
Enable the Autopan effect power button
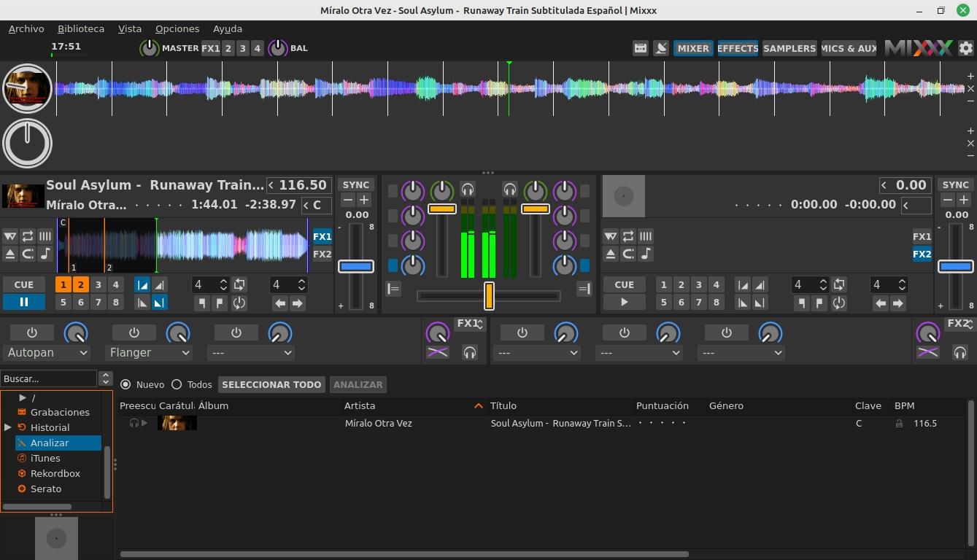31,332
